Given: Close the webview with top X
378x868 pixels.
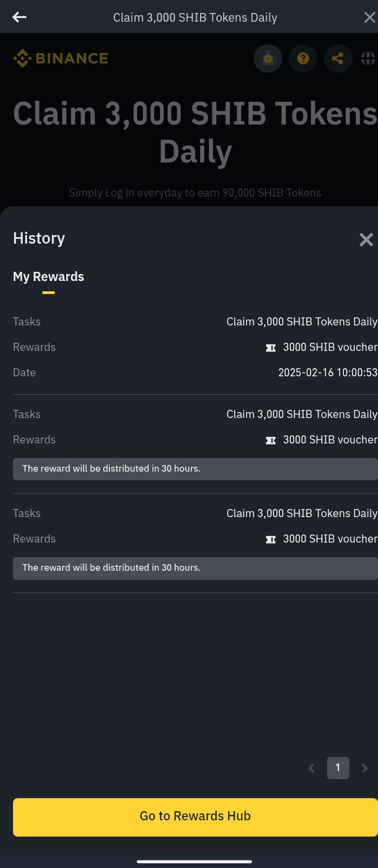Looking at the screenshot, I should coord(369,17).
